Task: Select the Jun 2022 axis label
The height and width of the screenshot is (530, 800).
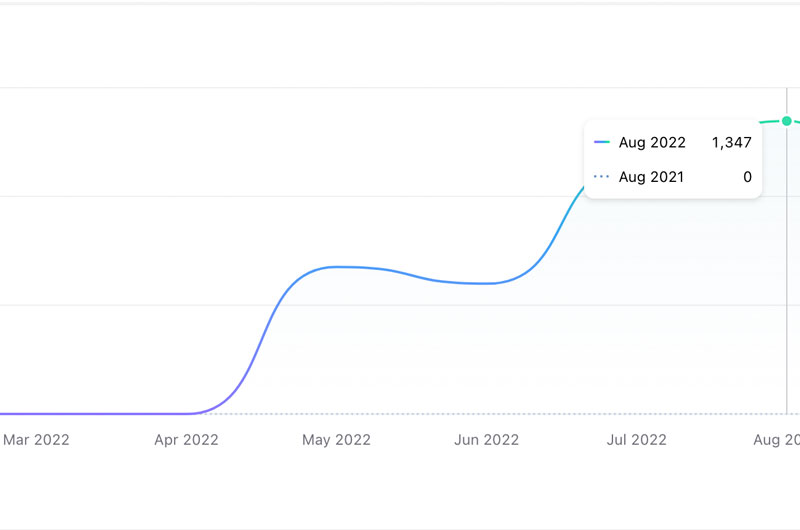Action: (486, 439)
